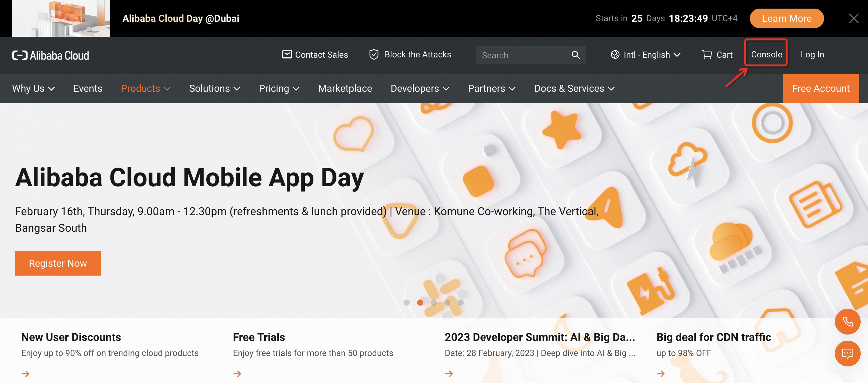Click the Block the Attacks link text
Viewport: 868px width, 383px height.
(417, 54)
